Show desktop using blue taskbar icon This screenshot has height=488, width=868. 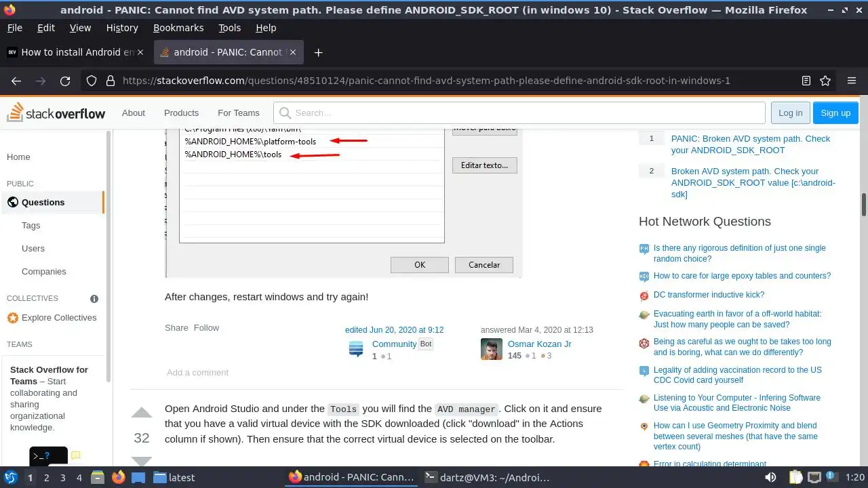point(138,477)
